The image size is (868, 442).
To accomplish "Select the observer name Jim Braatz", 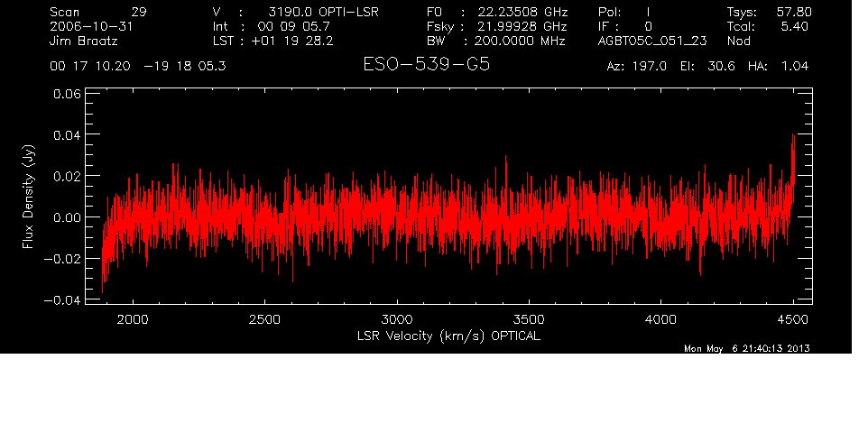I will [84, 41].
